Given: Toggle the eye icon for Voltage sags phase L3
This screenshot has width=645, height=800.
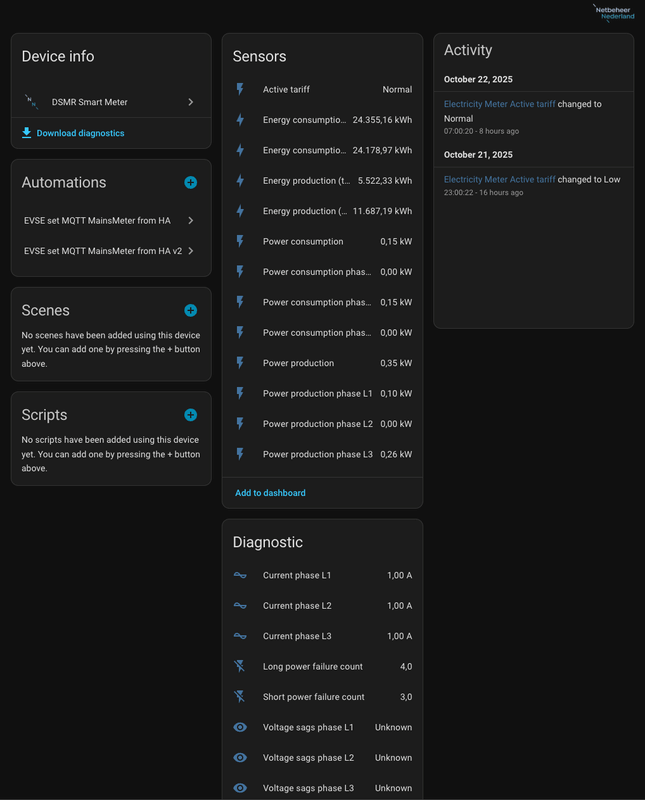Looking at the screenshot, I should 239,788.
